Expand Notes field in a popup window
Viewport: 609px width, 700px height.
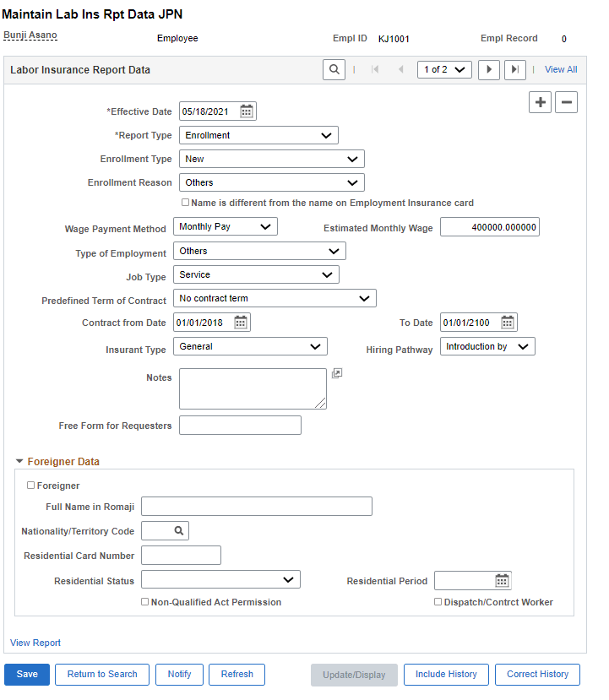(x=336, y=372)
